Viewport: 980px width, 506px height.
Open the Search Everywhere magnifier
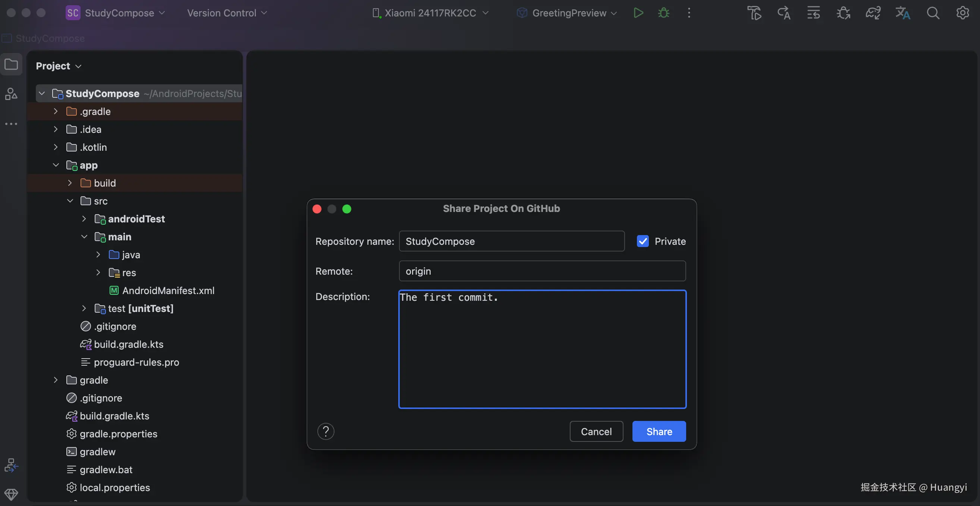pyautogui.click(x=932, y=13)
